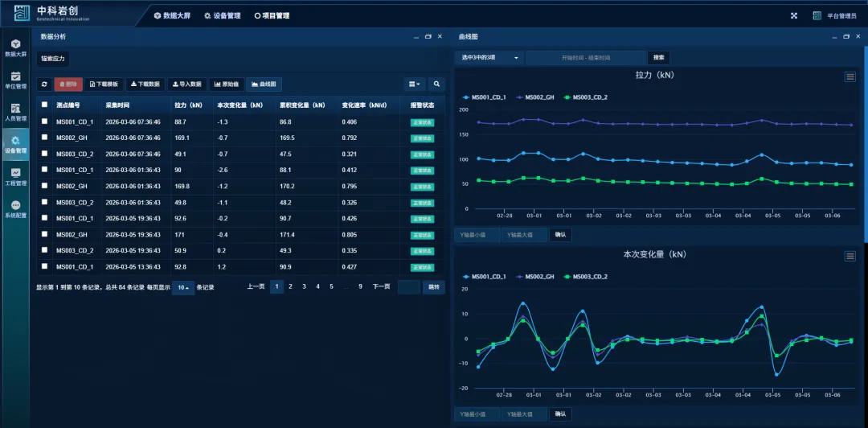The height and width of the screenshot is (428, 868).
Task: Open the records-per-page dropdown showing 10
Action: pos(182,287)
